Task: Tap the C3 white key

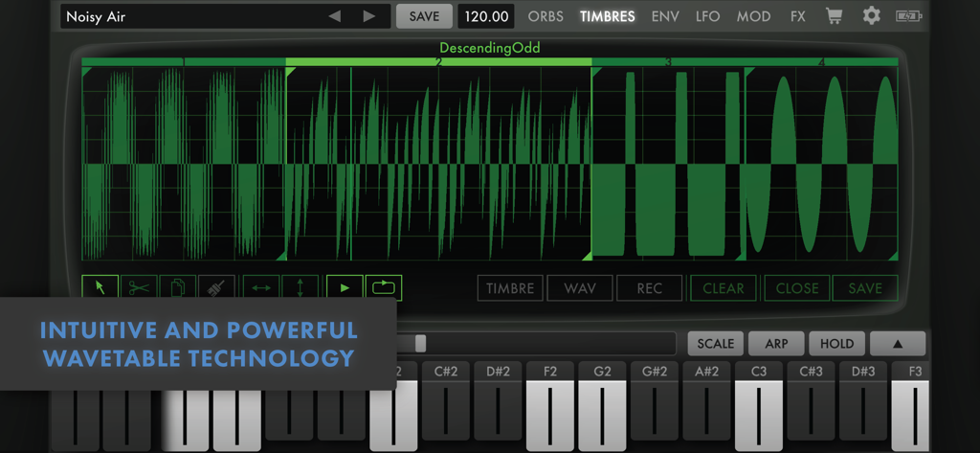Action: click(759, 407)
